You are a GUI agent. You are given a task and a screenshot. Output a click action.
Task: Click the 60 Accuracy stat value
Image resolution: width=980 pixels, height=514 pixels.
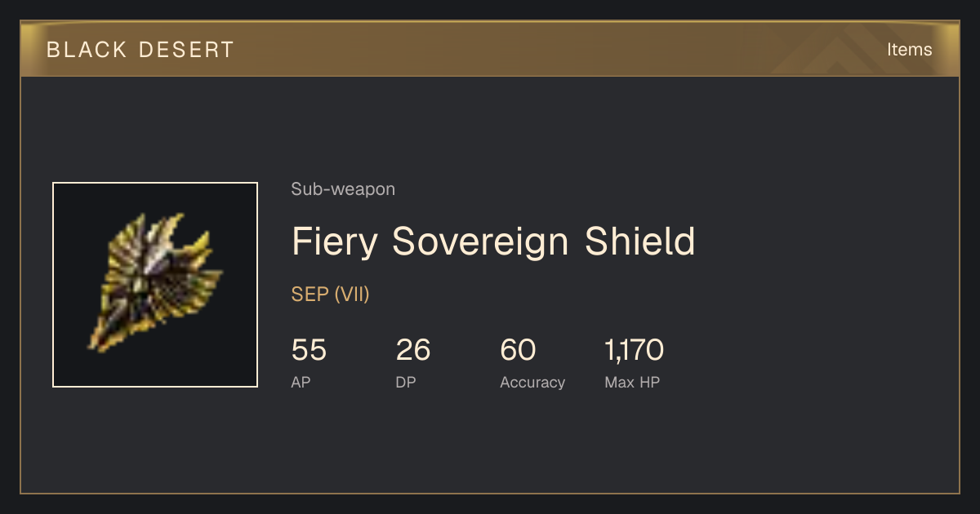coord(518,351)
